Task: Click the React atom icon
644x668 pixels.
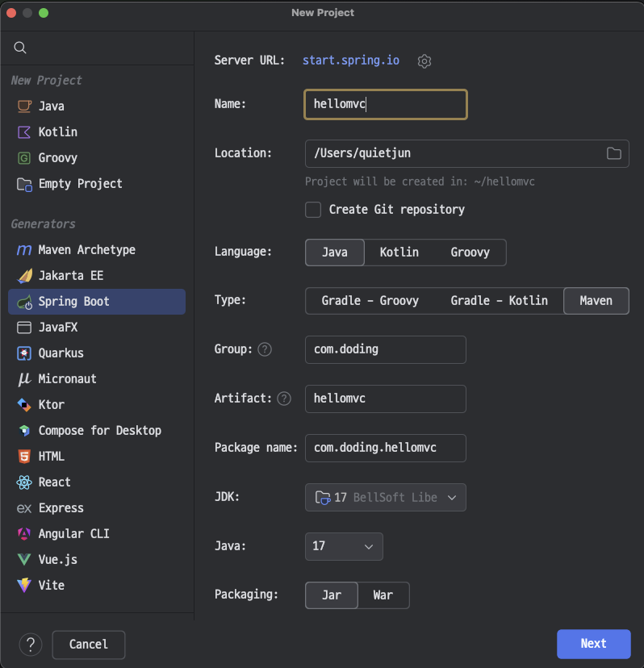Action: pos(24,482)
